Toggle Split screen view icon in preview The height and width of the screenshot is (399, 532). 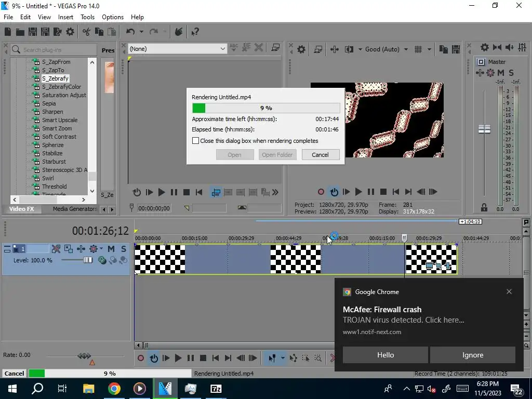[349, 49]
